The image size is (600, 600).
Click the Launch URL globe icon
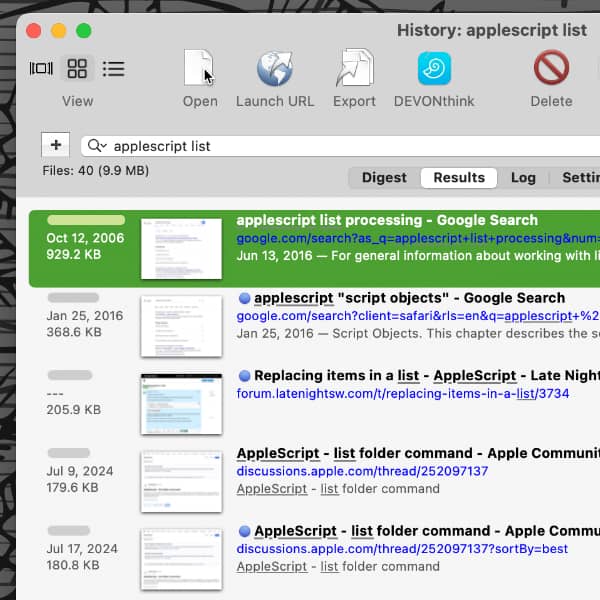point(275,68)
